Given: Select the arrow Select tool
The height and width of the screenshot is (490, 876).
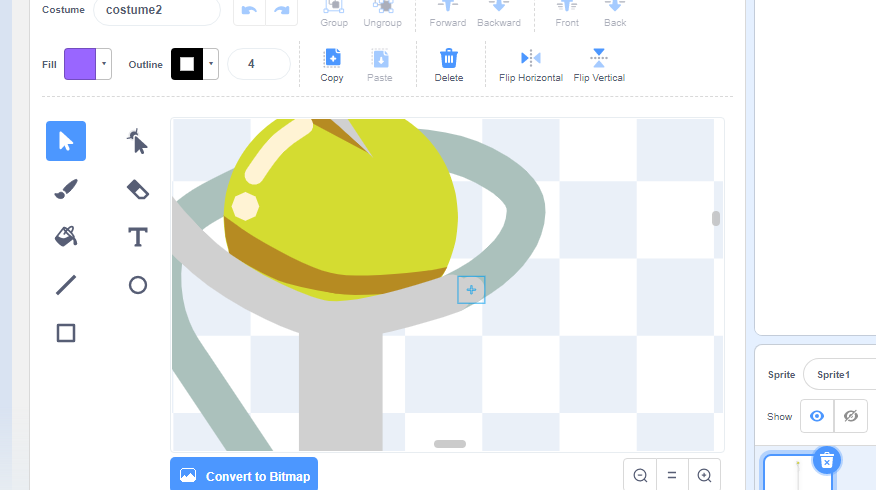Looking at the screenshot, I should [x=66, y=141].
